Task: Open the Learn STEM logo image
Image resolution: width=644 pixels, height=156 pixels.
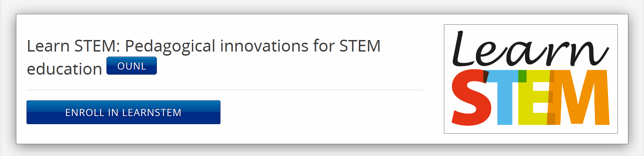Action: pos(530,79)
